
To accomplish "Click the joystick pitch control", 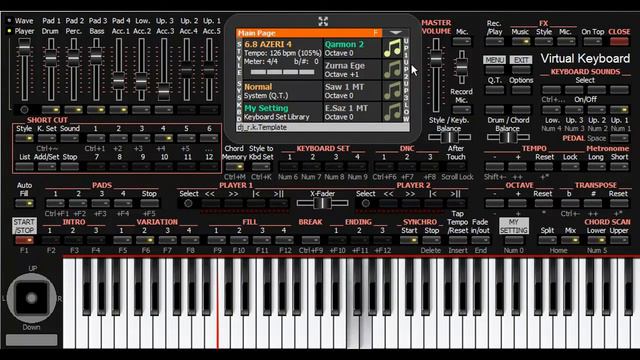I will pos(31,298).
